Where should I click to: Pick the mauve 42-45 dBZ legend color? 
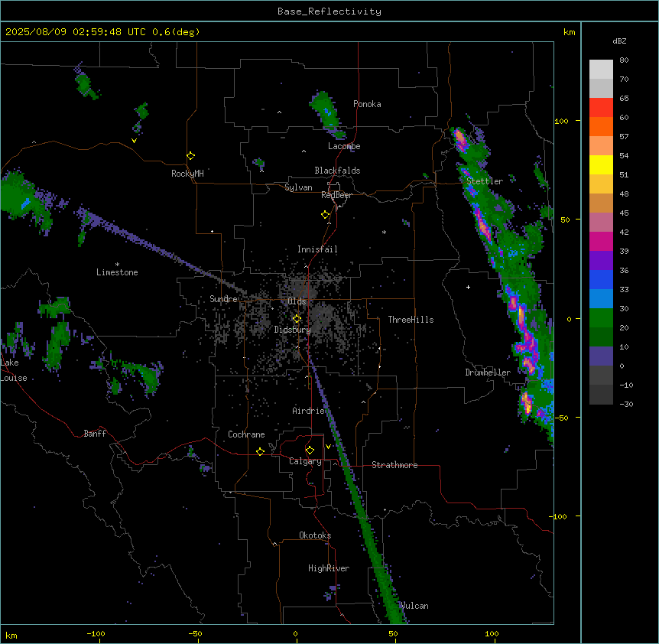point(601,223)
